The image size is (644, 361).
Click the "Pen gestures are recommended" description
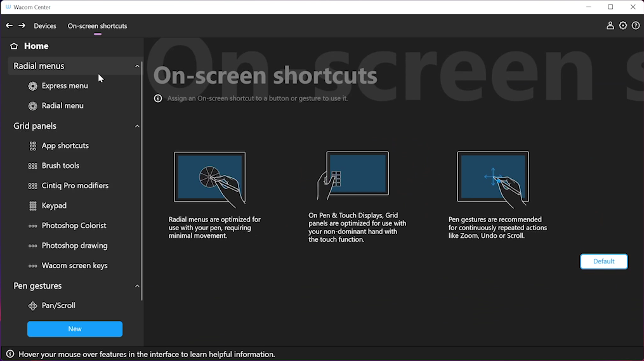498,228
